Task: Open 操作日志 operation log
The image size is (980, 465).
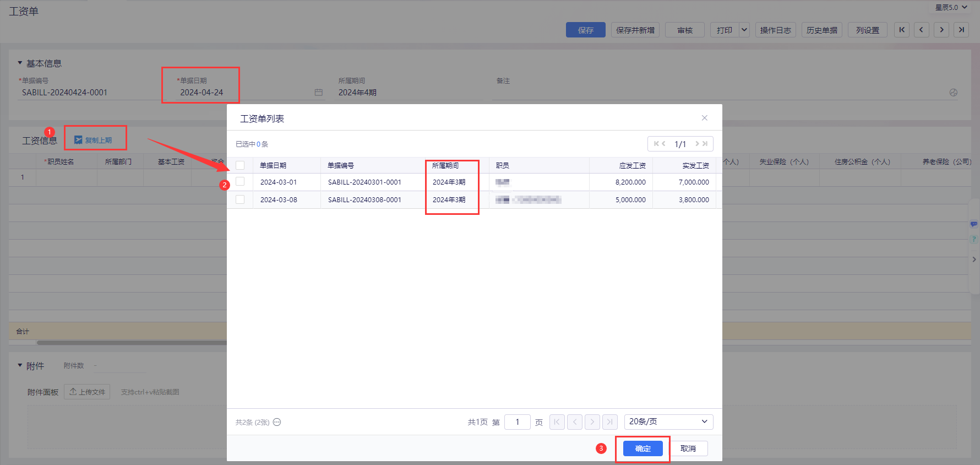Action: 776,30
